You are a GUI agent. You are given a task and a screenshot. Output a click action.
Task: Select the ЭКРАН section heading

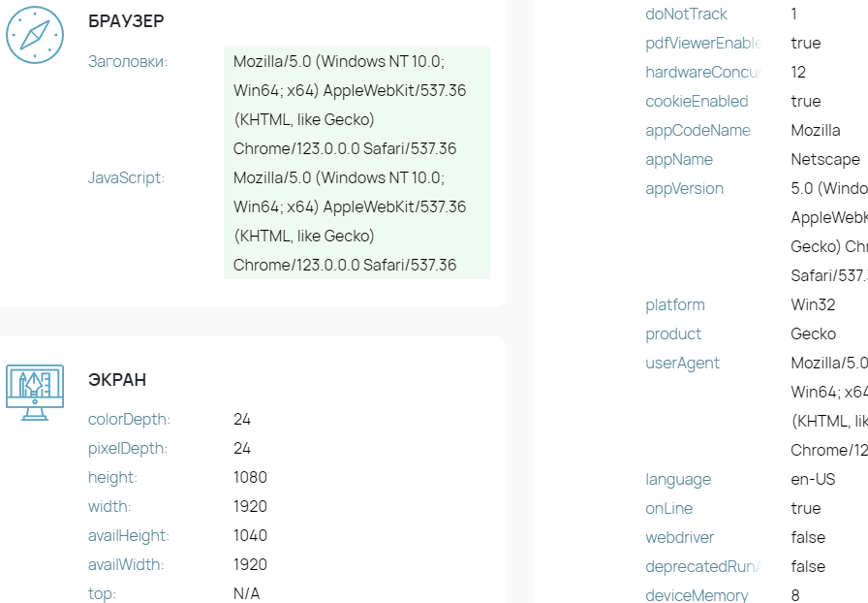[117, 380]
